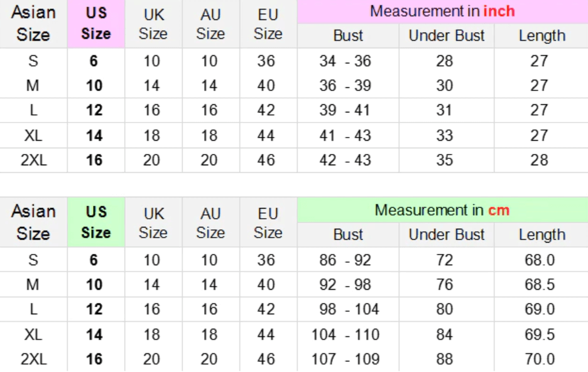The height and width of the screenshot is (372, 588).
Task: Click the XL row label in cm table
Action: tap(33, 334)
